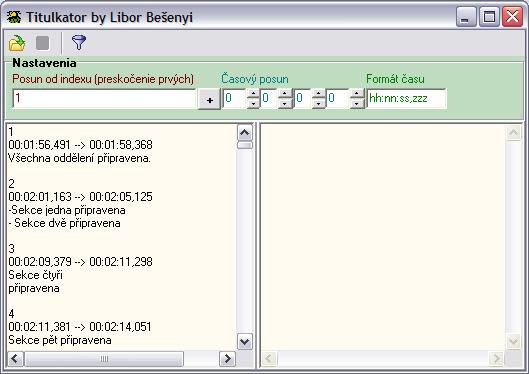This screenshot has width=529, height=374.
Task: Click the plus button next to index field
Action: click(x=209, y=99)
